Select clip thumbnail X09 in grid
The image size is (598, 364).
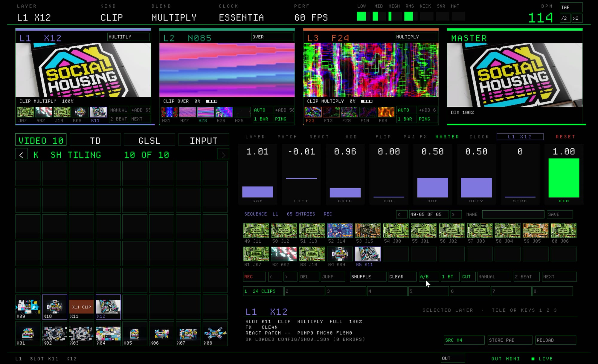click(x=28, y=307)
